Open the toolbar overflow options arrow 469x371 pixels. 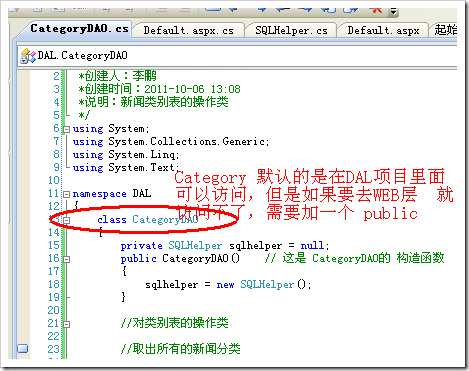click(x=394, y=11)
